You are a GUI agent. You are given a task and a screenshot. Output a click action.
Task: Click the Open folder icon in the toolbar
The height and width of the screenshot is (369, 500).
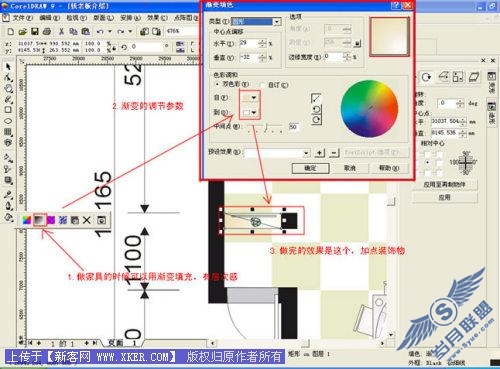coord(22,32)
